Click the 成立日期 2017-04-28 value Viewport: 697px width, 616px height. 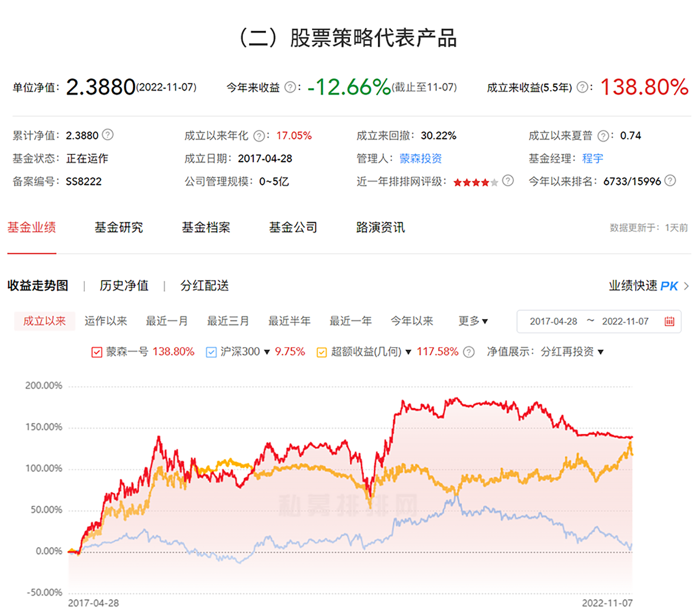[x=265, y=159]
